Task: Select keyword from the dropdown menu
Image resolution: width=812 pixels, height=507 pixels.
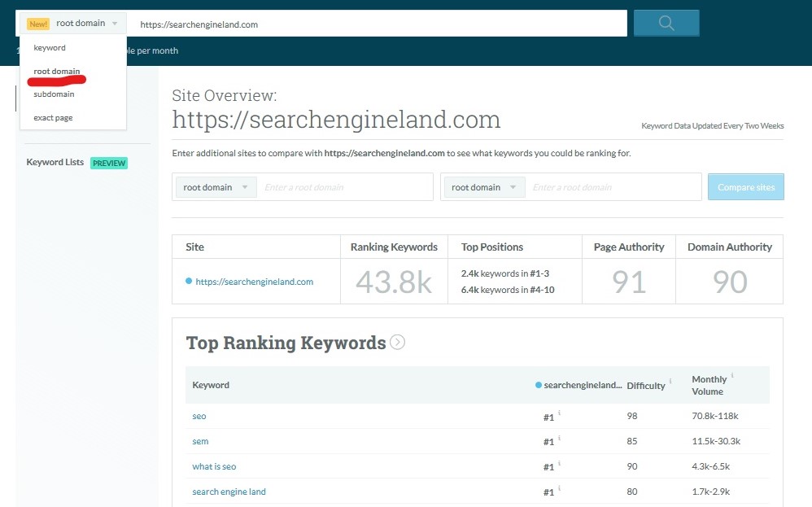Action: point(50,48)
